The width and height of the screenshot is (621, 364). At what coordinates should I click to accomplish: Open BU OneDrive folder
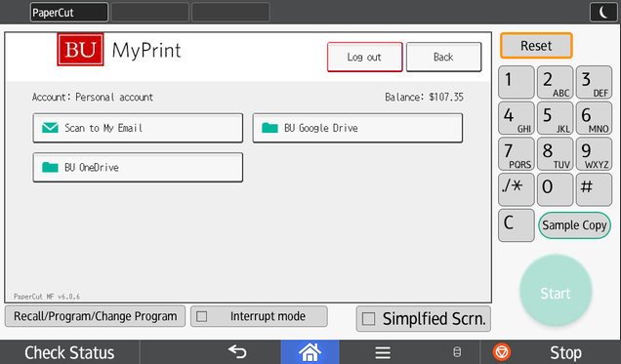pyautogui.click(x=138, y=167)
